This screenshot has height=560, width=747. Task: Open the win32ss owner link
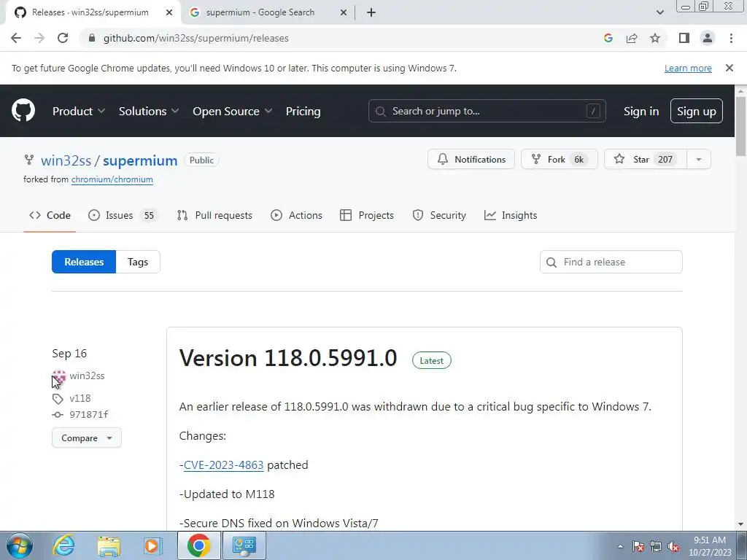[x=66, y=160]
